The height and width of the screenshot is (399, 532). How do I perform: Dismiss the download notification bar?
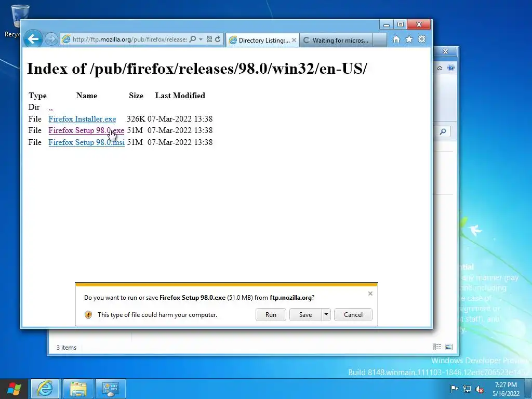(x=370, y=294)
